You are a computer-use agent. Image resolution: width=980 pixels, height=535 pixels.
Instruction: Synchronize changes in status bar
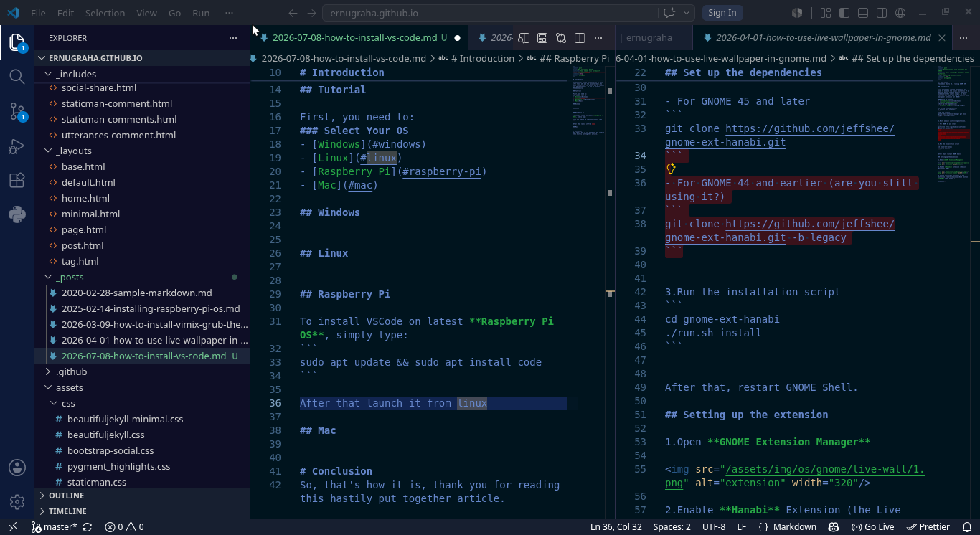point(88,527)
